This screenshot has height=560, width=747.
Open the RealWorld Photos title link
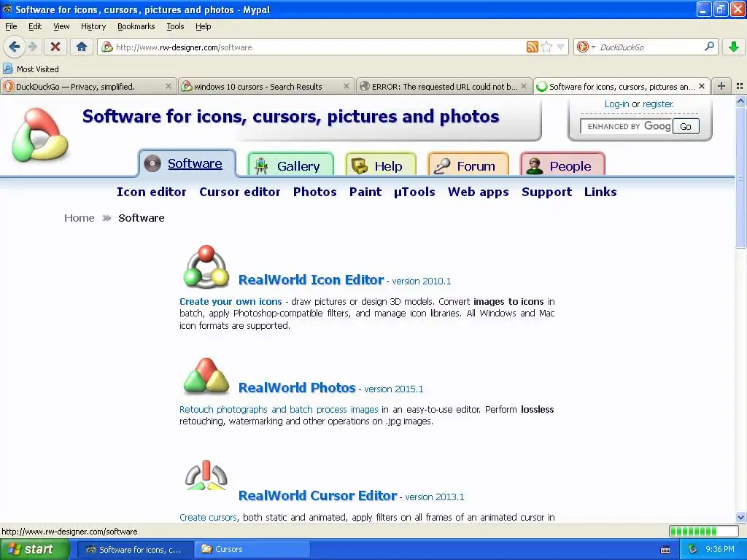[x=297, y=388]
